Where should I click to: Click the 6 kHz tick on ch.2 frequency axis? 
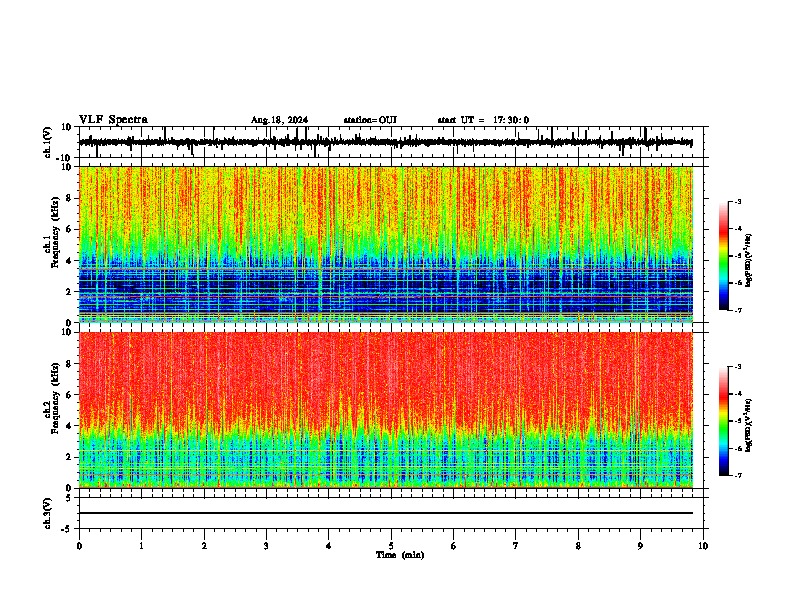[x=70, y=394]
